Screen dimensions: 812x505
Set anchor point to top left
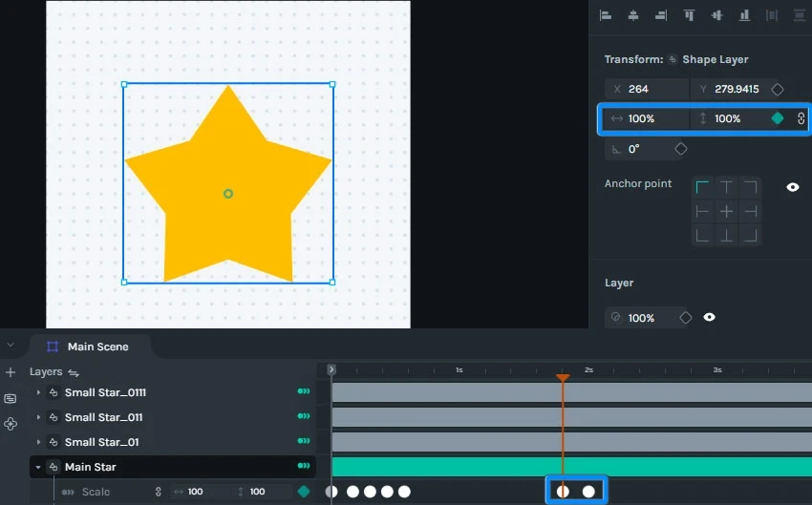click(702, 187)
